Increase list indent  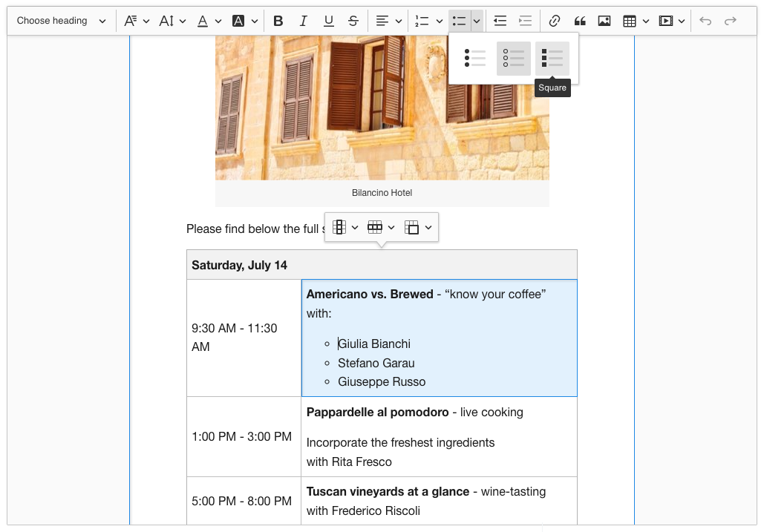tap(526, 21)
